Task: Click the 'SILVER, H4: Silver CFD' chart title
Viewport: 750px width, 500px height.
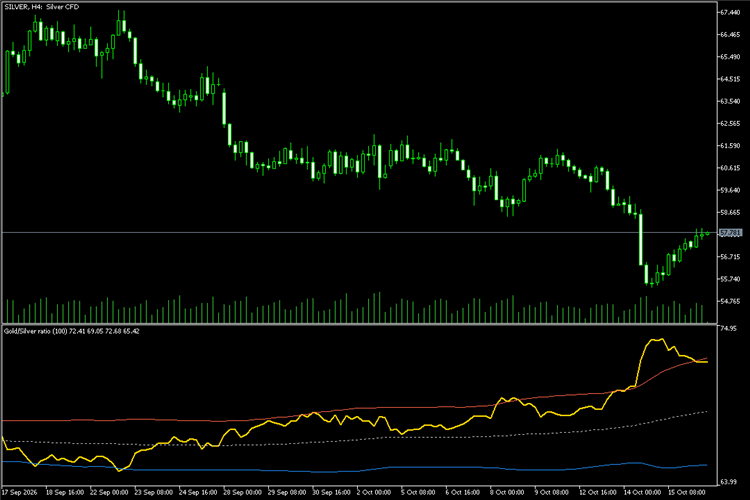Action: [42, 7]
